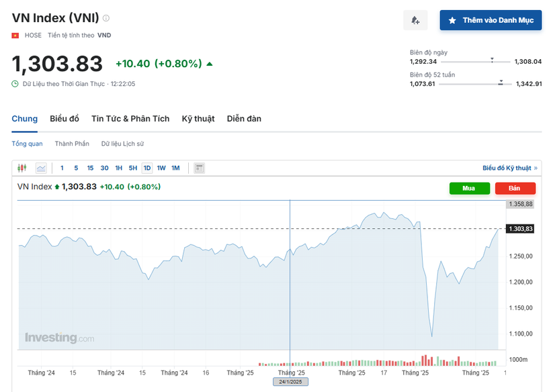The image size is (551, 392).
Task: Click the star icon in Thêm vào Danh Mục
Action: click(451, 20)
